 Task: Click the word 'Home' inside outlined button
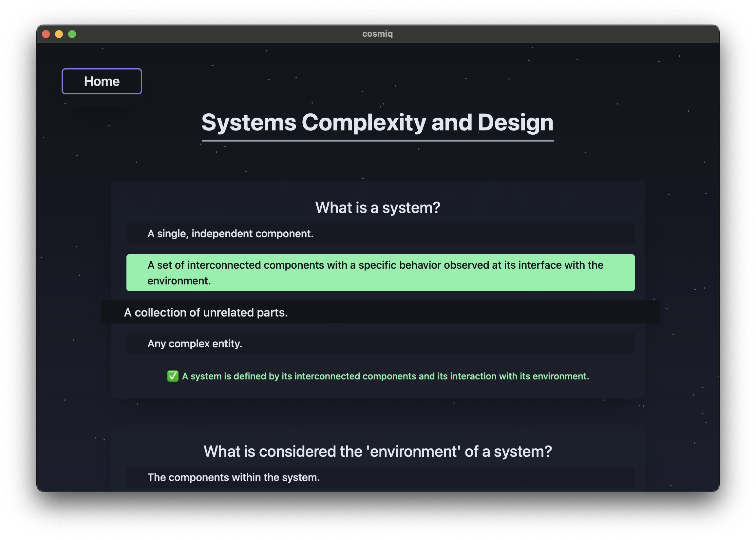tap(102, 82)
